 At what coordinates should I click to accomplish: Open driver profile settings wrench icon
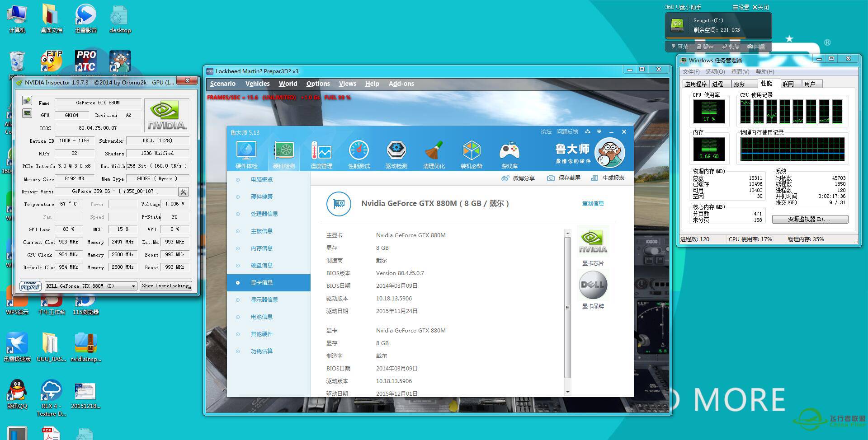coord(183,192)
